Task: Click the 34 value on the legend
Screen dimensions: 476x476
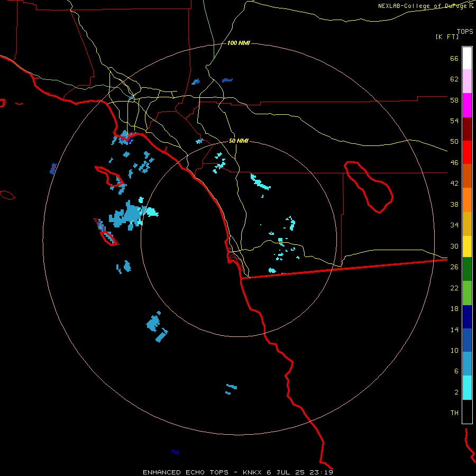Action: tap(454, 225)
